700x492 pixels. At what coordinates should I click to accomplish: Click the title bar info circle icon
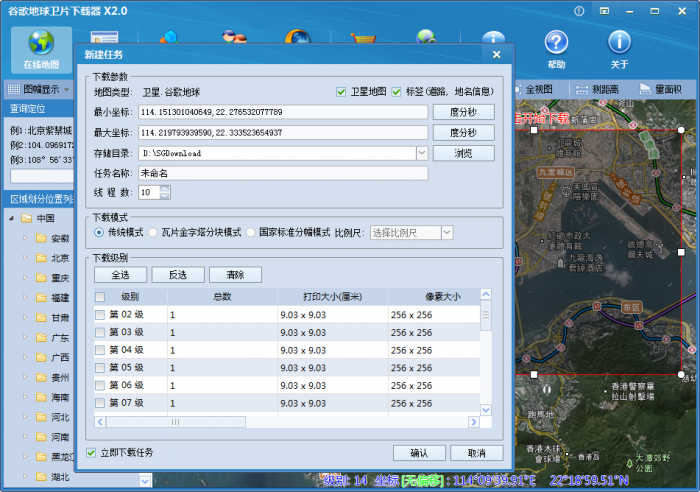(x=579, y=11)
